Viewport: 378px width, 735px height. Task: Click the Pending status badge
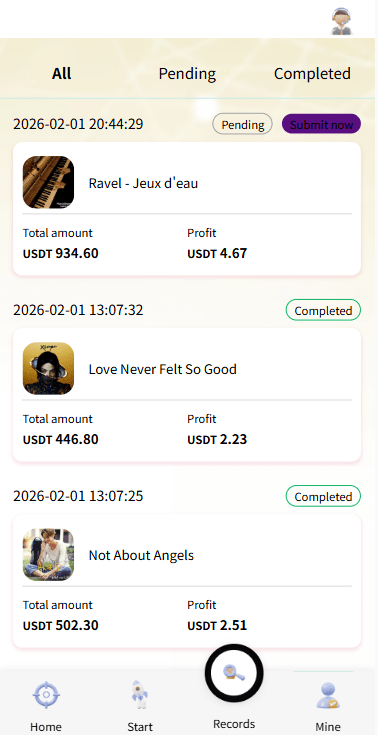tap(242, 125)
